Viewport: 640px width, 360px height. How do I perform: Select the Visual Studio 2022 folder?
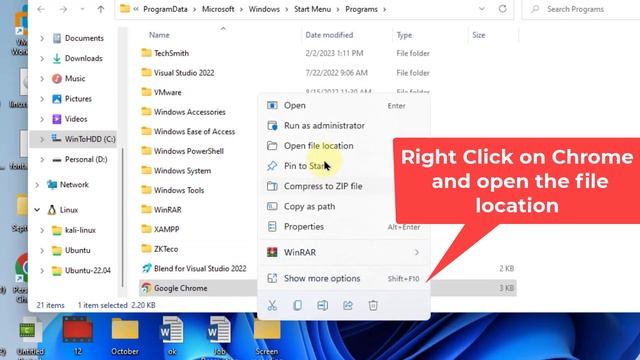tap(184, 73)
